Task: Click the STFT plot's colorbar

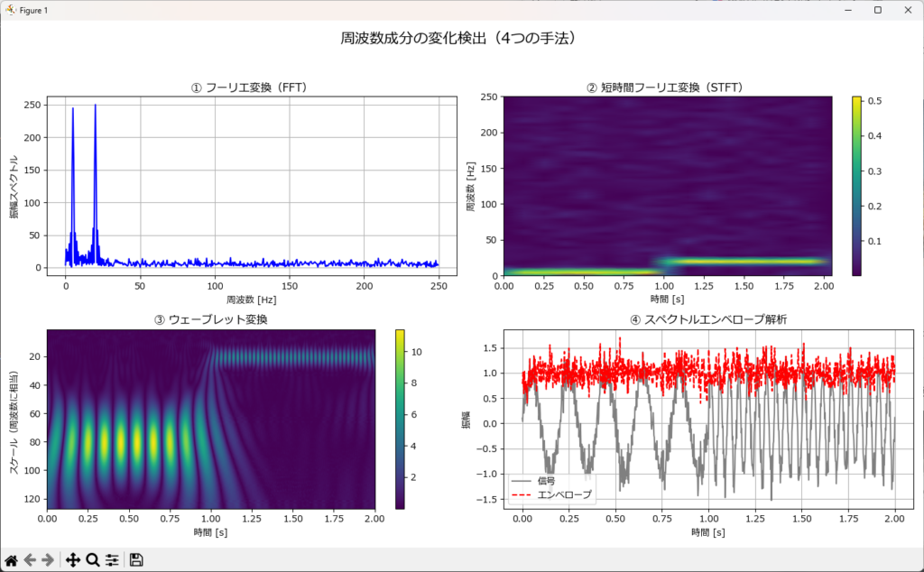Action: pyautogui.click(x=857, y=185)
